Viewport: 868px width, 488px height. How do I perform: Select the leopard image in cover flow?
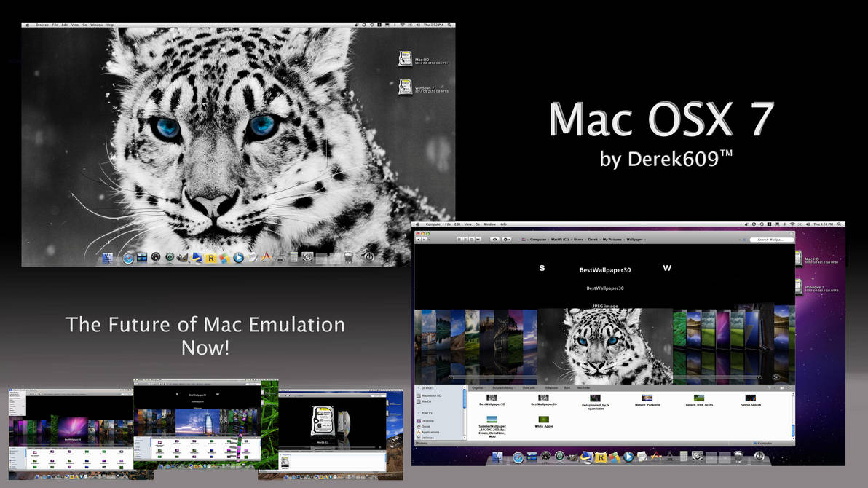click(x=605, y=346)
